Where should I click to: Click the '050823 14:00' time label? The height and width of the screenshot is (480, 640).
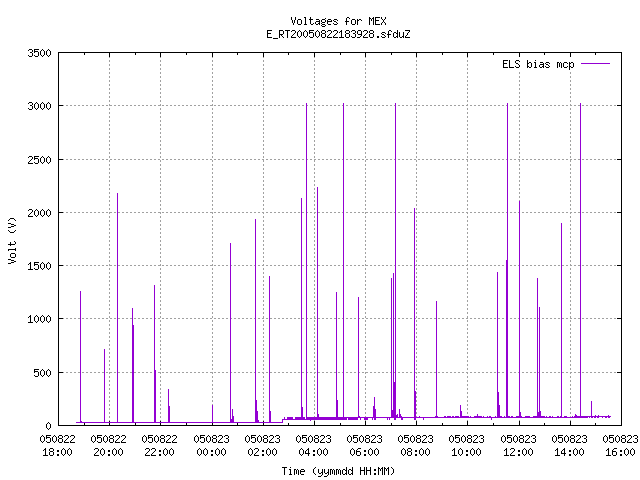click(x=569, y=446)
